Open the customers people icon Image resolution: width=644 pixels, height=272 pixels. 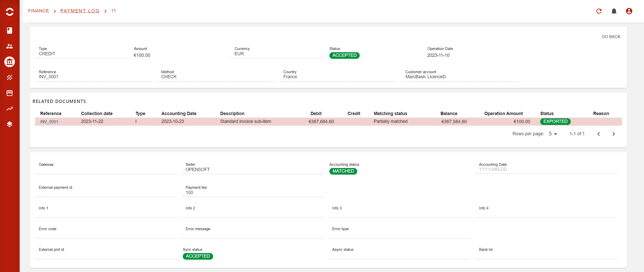(10, 46)
